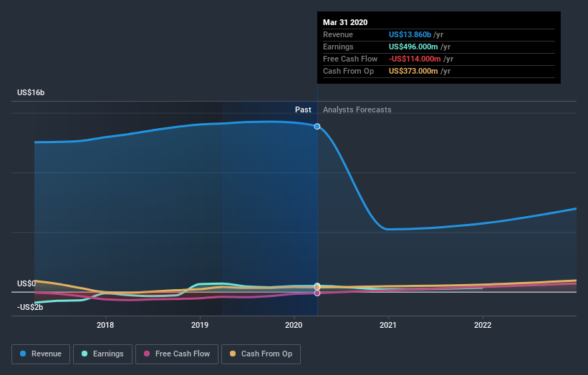Screen dimensions: 588x375
Task: Click the Cash From Op value US$373.000m
Action: pyautogui.click(x=413, y=71)
